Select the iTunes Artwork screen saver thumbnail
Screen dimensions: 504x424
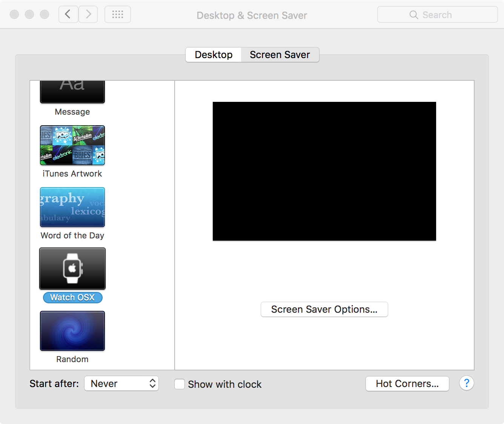click(72, 145)
